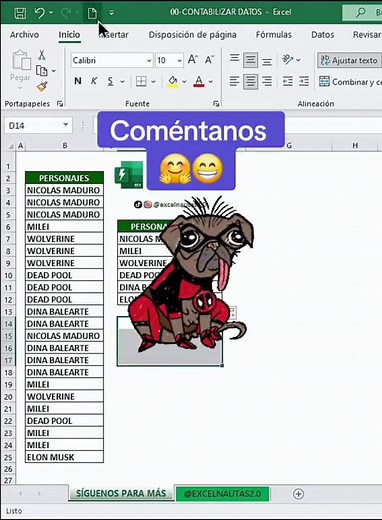This screenshot has width=382, height=520.
Task: Click the ELON MUSK cell in row 25
Action: pos(64,457)
